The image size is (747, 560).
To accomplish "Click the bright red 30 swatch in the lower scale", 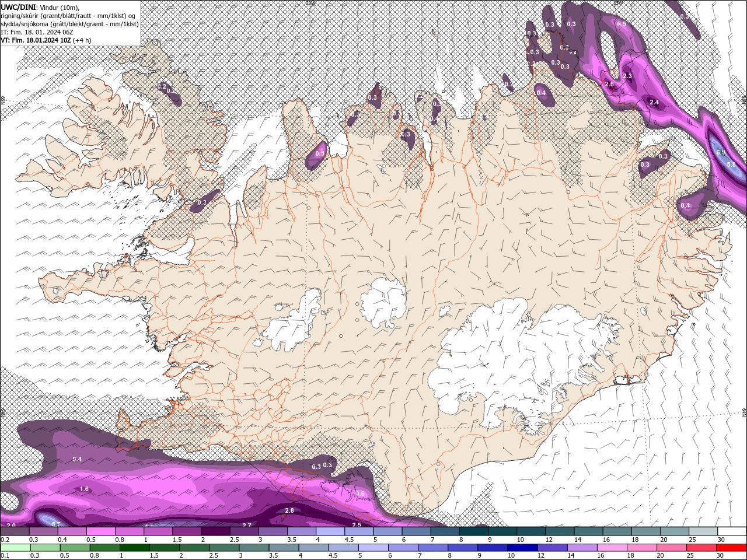I will tap(731, 548).
